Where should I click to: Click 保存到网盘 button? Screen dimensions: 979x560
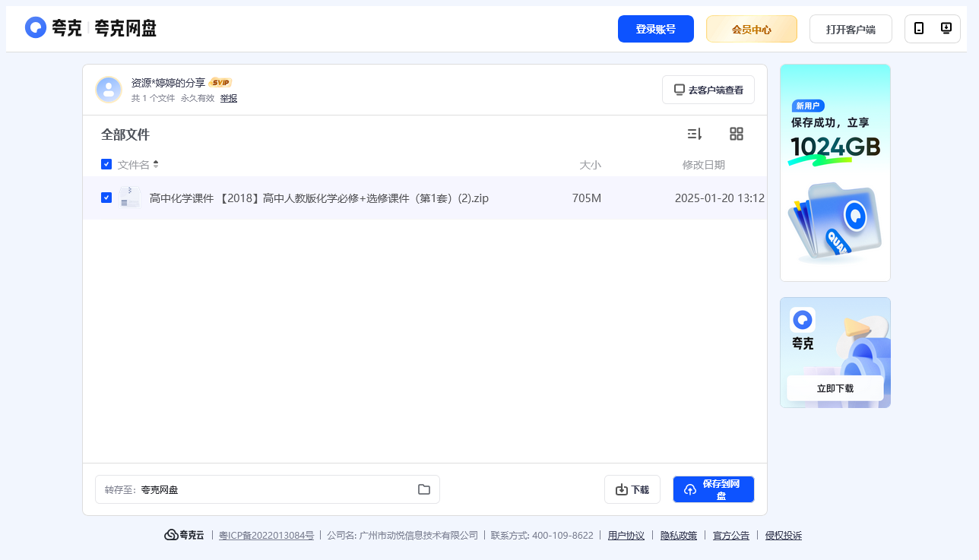pyautogui.click(x=714, y=489)
